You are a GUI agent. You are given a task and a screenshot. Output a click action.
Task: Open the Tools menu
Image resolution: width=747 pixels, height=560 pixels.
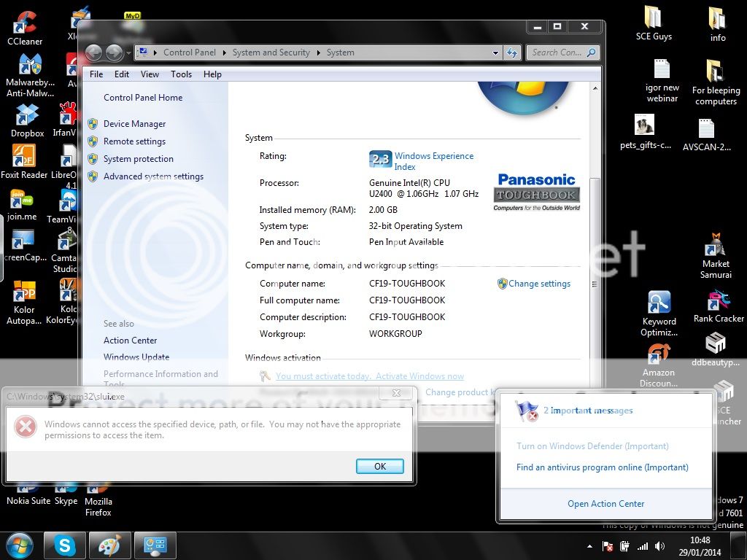click(181, 74)
